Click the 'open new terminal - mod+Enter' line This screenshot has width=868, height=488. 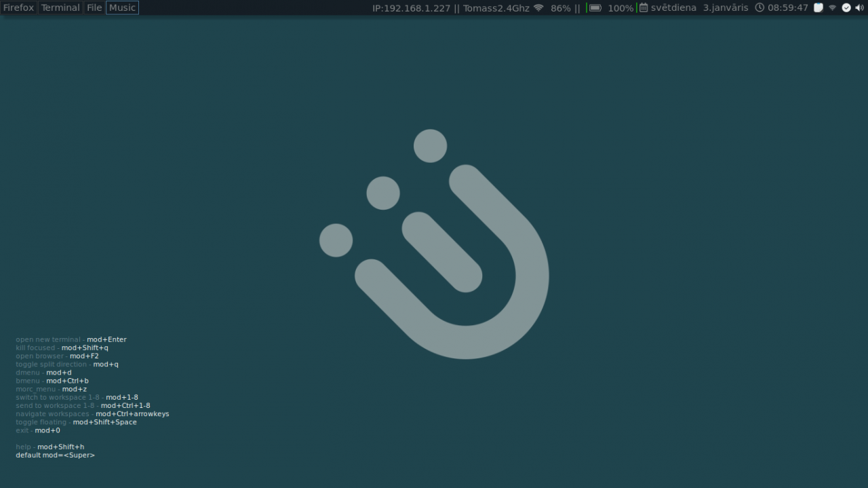(71, 339)
